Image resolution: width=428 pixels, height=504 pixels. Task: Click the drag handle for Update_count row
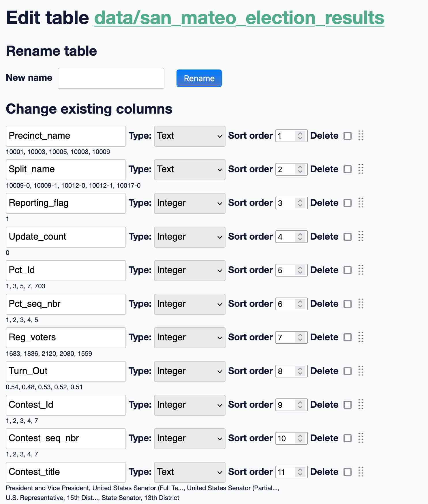click(361, 236)
